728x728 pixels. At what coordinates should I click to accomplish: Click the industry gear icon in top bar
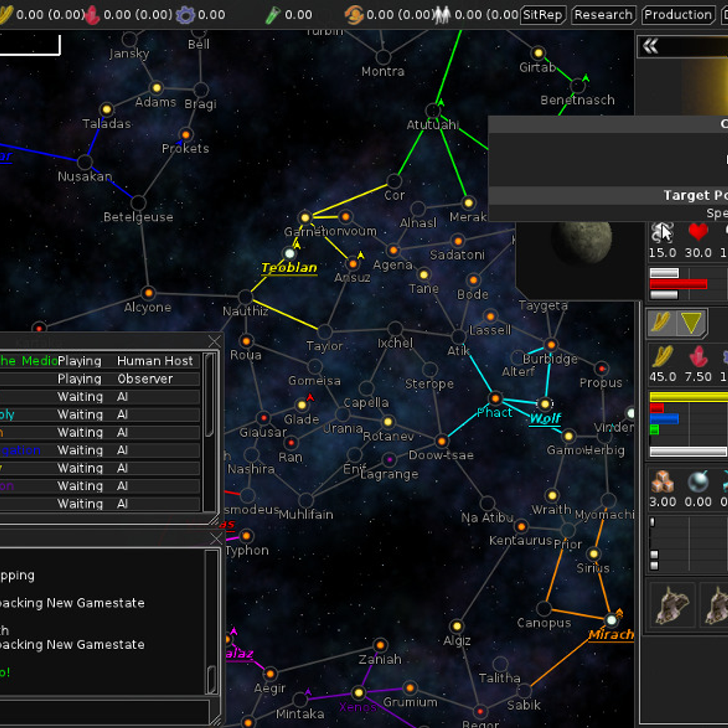point(185,15)
